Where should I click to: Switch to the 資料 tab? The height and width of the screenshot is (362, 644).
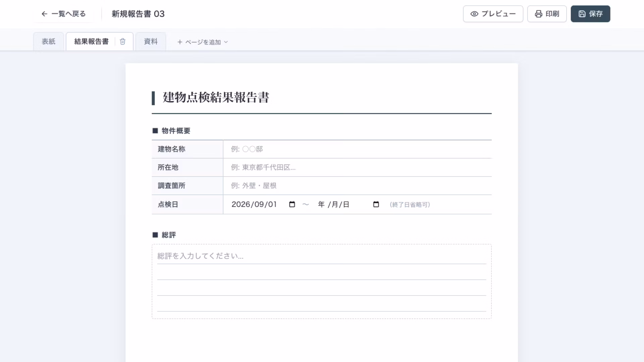click(x=151, y=42)
